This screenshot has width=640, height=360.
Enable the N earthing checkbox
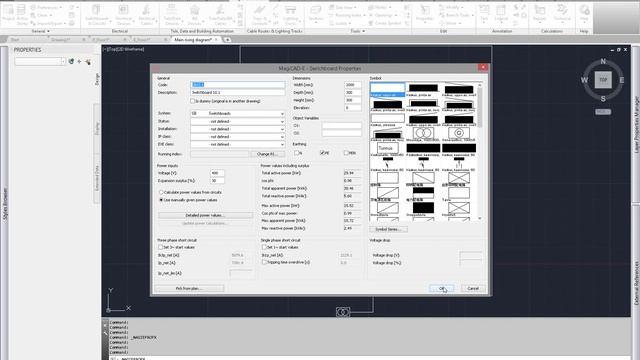(x=297, y=153)
